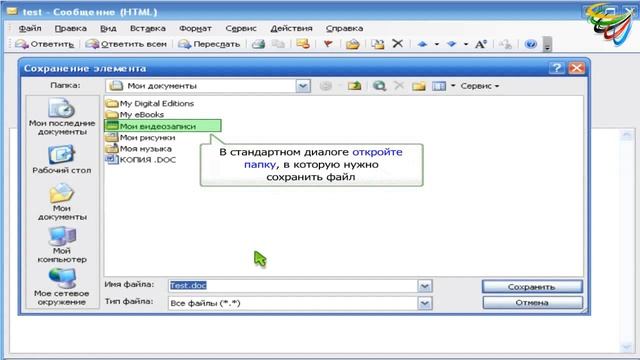This screenshot has width=640, height=360.
Task: Select Мои последние документы in places bar
Action: [62, 117]
